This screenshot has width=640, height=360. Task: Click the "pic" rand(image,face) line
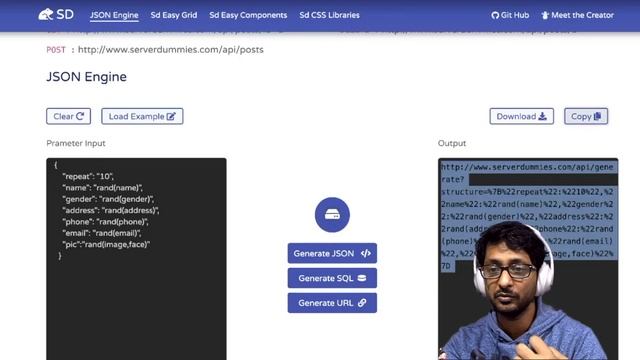coord(106,244)
